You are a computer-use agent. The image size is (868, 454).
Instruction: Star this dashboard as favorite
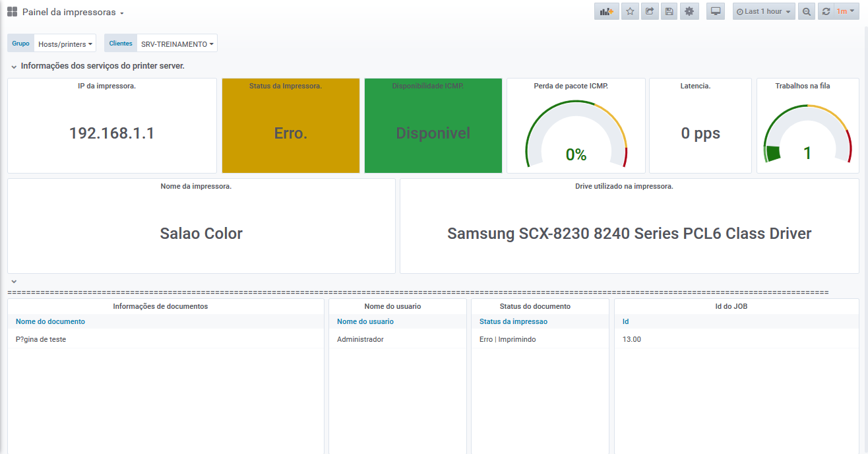click(630, 11)
